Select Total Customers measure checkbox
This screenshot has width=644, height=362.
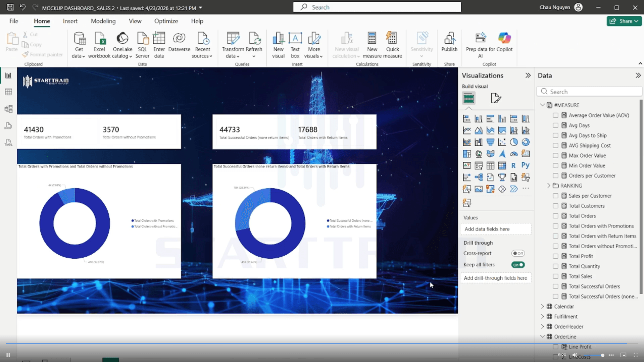pyautogui.click(x=556, y=206)
